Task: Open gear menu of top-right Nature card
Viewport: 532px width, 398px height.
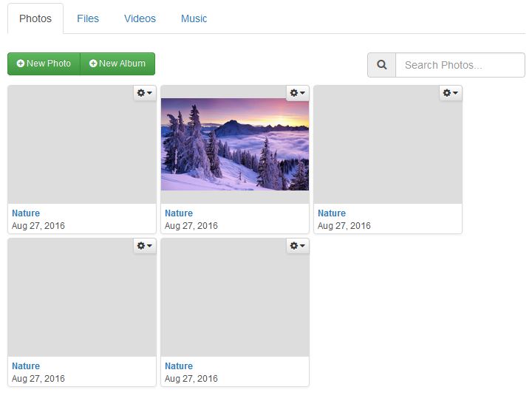Action: point(451,92)
